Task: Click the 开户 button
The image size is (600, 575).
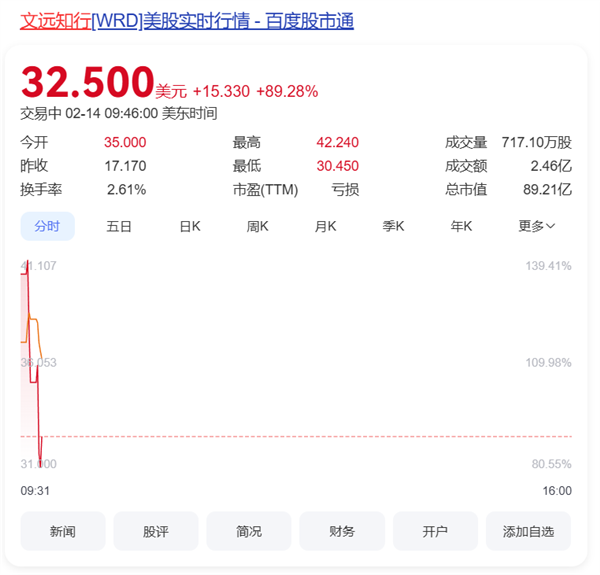Action: click(435, 531)
